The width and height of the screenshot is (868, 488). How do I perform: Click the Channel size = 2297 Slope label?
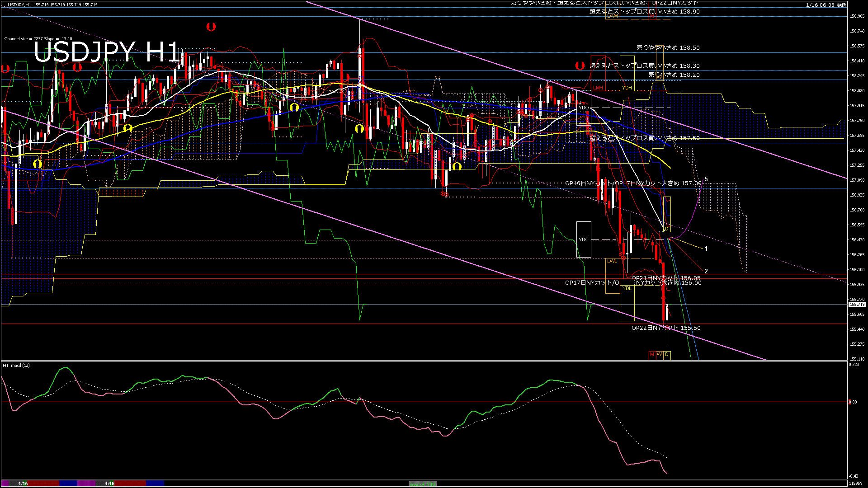click(38, 39)
